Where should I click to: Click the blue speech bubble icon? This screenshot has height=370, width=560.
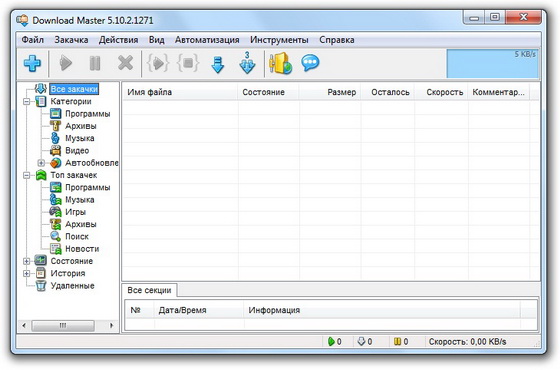click(310, 63)
